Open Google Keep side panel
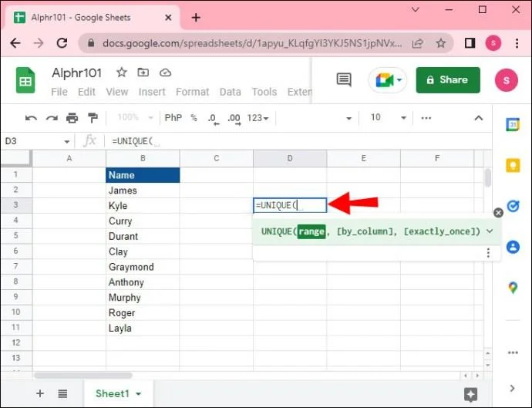 [513, 166]
